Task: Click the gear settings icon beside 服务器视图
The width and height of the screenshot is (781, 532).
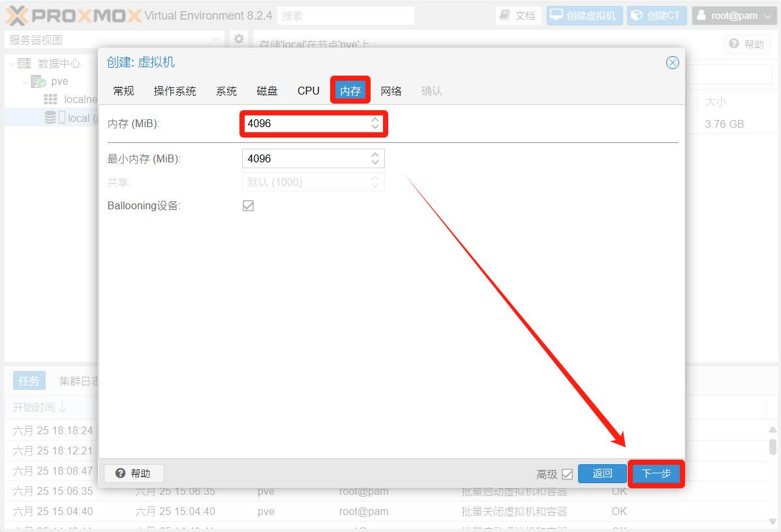Action: click(239, 39)
